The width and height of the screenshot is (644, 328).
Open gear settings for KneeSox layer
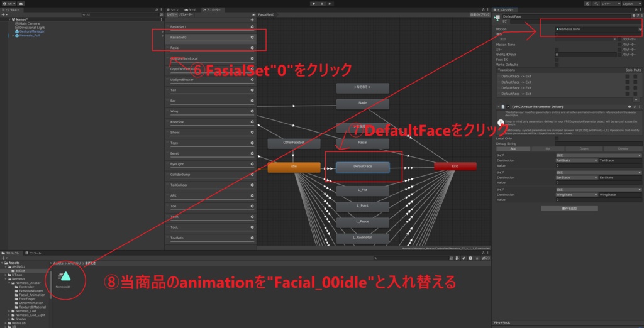(x=252, y=122)
